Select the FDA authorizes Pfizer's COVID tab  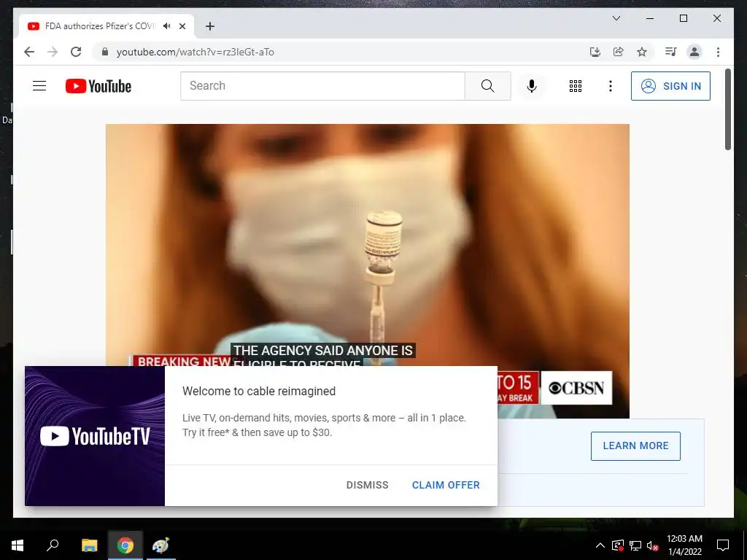pos(100,26)
